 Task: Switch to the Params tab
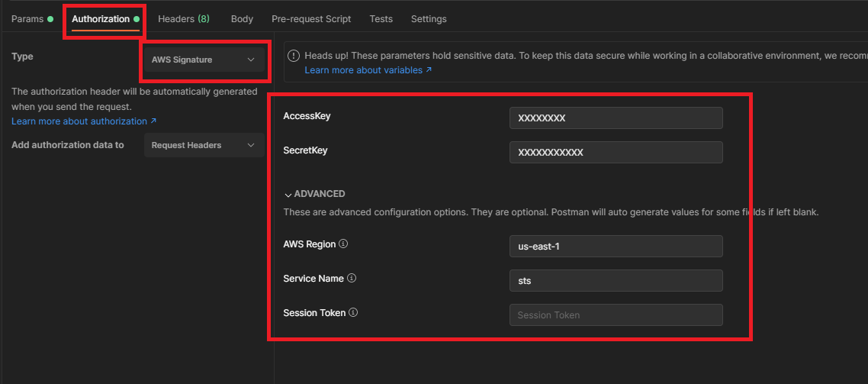28,19
